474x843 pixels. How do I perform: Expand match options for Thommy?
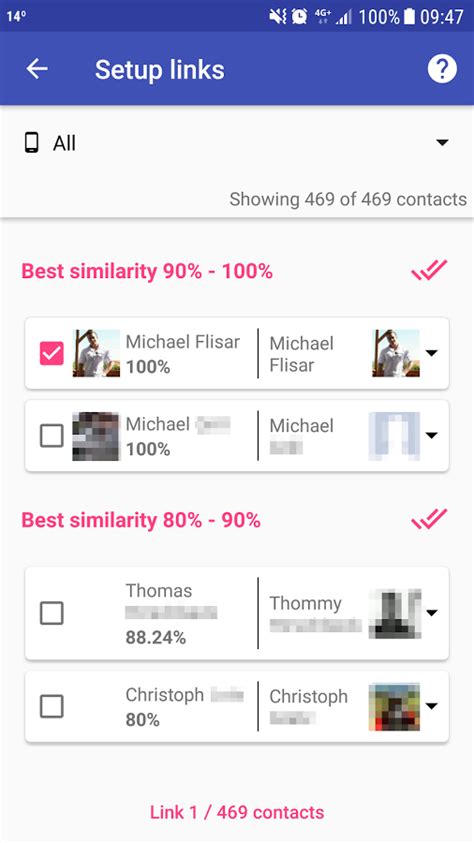432,613
